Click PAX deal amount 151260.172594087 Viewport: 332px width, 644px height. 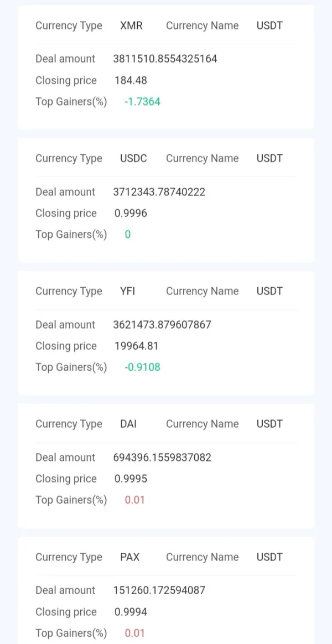coord(159,590)
